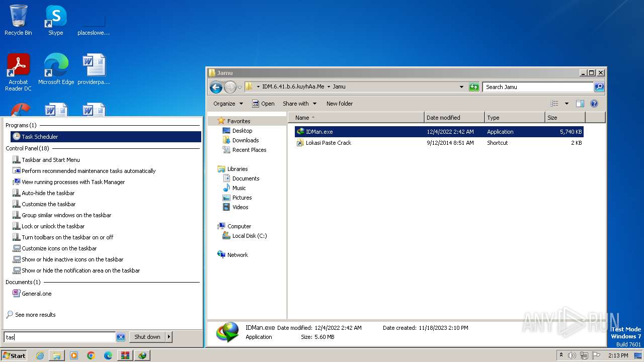Open the recent pages dropdown arrow
Image resolution: width=644 pixels, height=362 pixels.
(240, 87)
